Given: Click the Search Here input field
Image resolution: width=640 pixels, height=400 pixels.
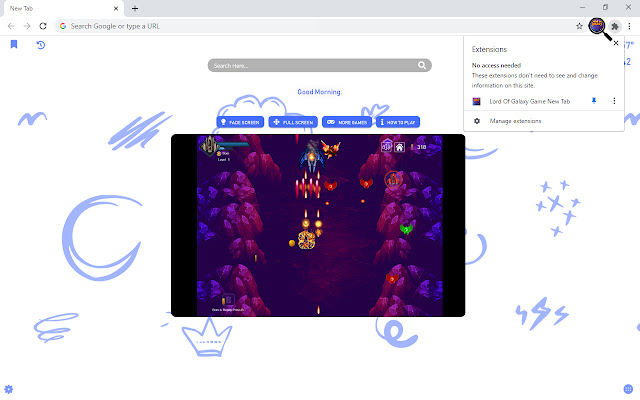Looking at the screenshot, I should click(x=319, y=65).
